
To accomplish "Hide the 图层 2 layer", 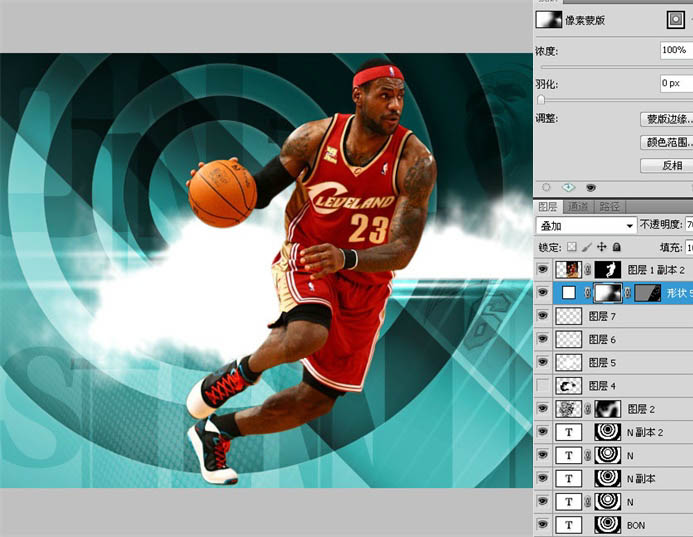I will tap(542, 409).
